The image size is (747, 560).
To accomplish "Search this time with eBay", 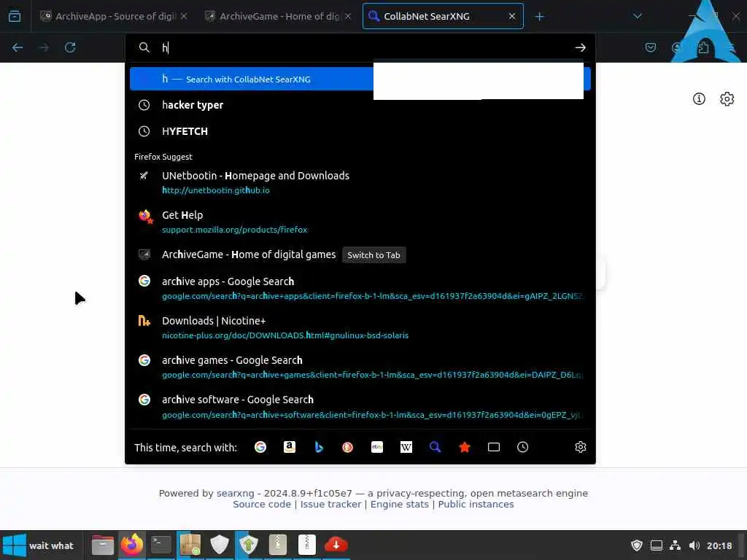I will coord(377,447).
